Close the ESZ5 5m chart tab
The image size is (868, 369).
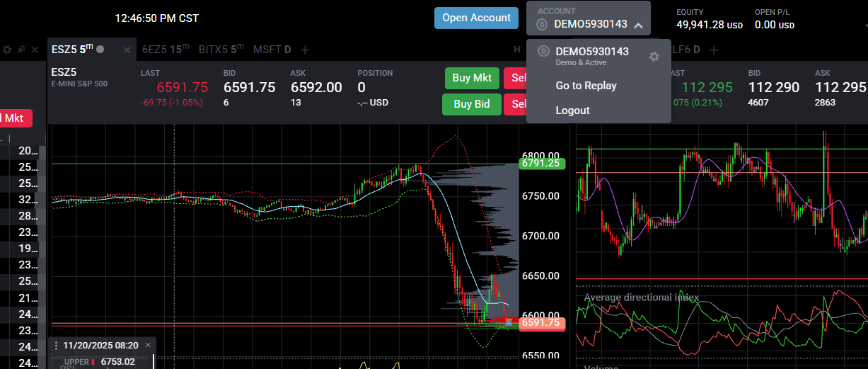point(127,50)
